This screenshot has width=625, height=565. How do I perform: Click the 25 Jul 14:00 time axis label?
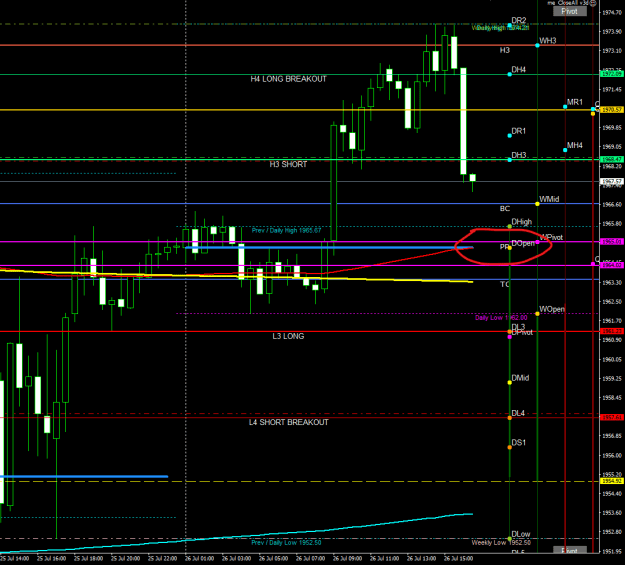click(14, 559)
